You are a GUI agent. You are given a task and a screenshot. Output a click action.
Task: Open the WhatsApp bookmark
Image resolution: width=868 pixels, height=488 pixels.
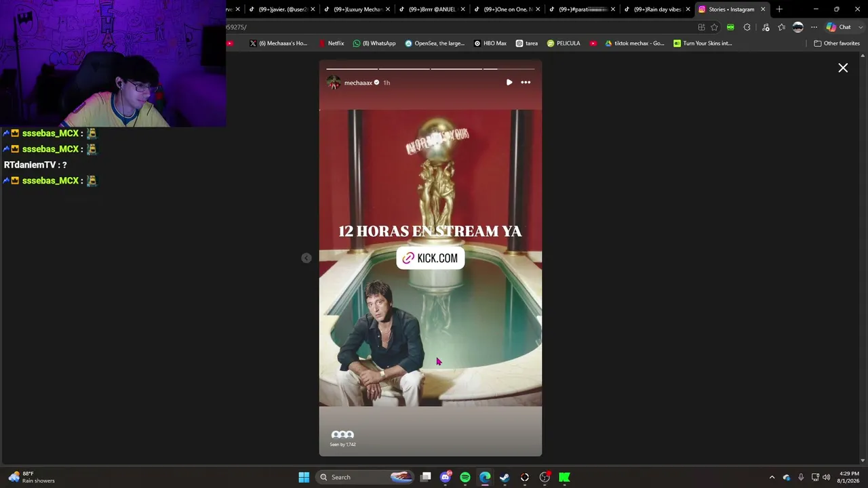(x=374, y=43)
